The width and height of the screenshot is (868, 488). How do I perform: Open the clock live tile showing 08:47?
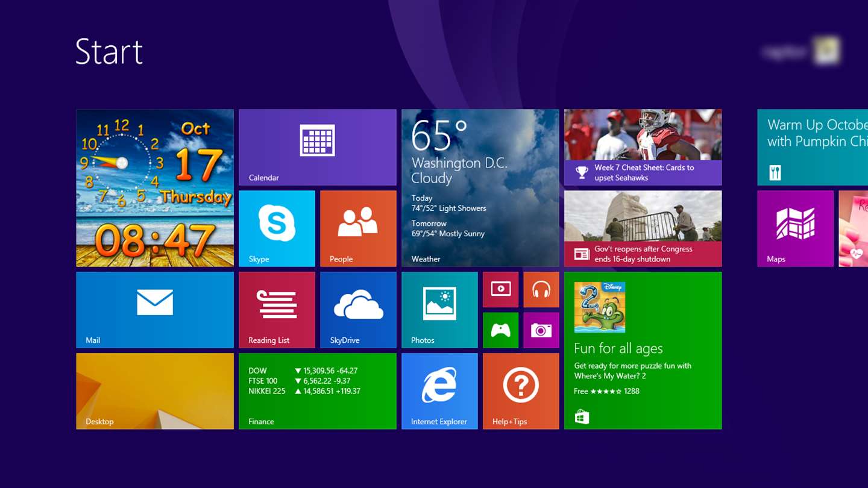tap(155, 188)
